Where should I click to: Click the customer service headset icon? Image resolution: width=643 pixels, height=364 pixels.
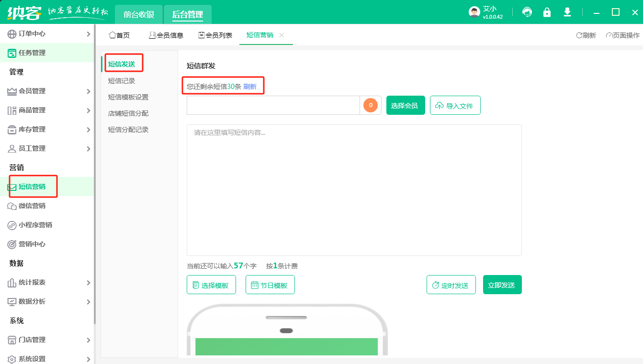pos(527,12)
